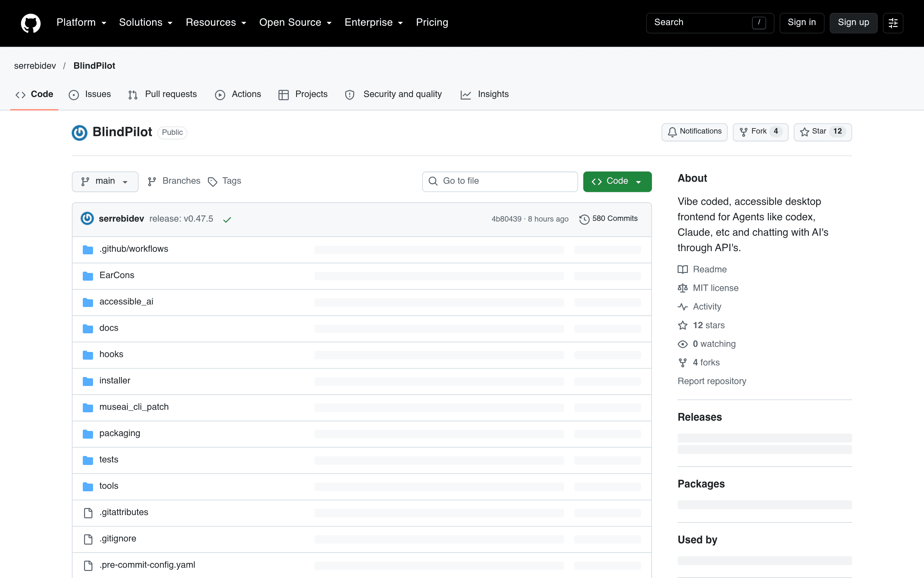Click the slash key shortcut badge in the Search box
The height and width of the screenshot is (578, 924).
point(759,23)
